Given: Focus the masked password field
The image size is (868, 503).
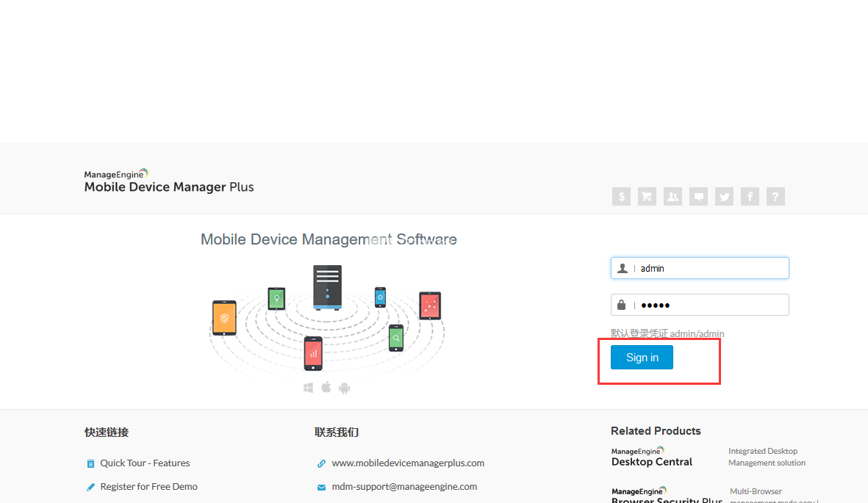Looking at the screenshot, I should pyautogui.click(x=700, y=305).
